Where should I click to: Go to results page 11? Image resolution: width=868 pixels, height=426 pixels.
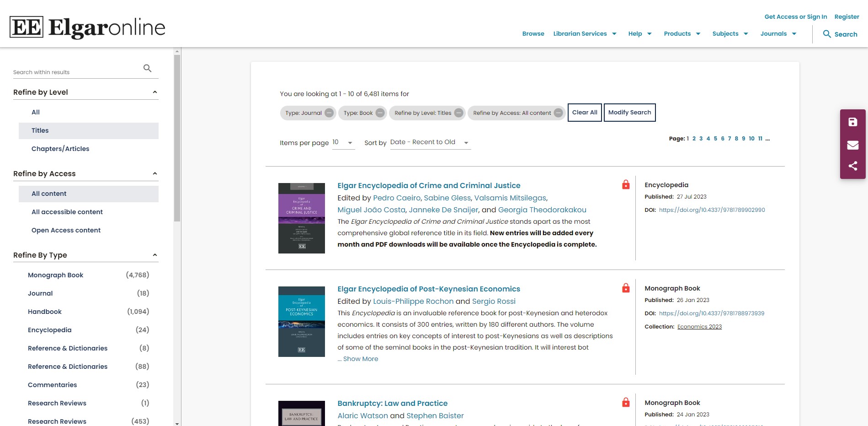coord(760,139)
